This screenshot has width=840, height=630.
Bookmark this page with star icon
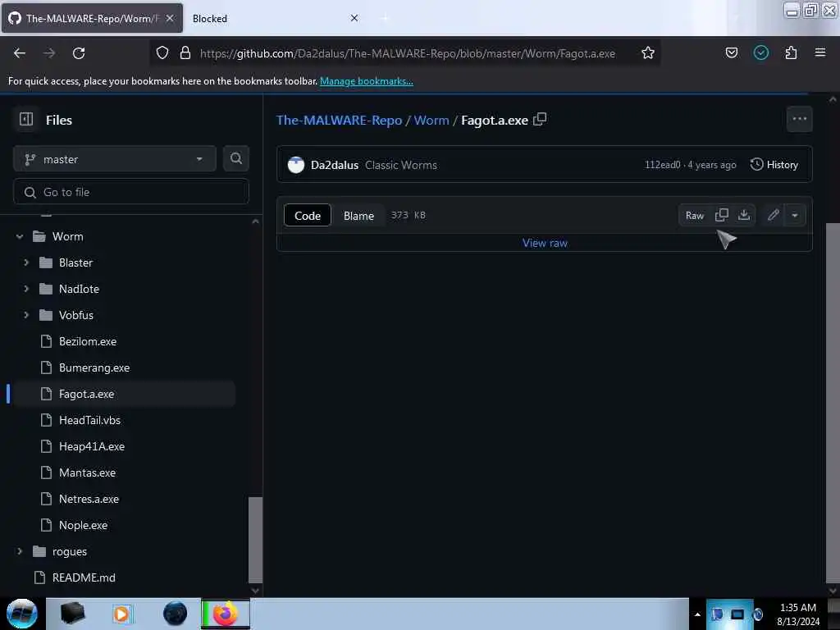coord(648,53)
